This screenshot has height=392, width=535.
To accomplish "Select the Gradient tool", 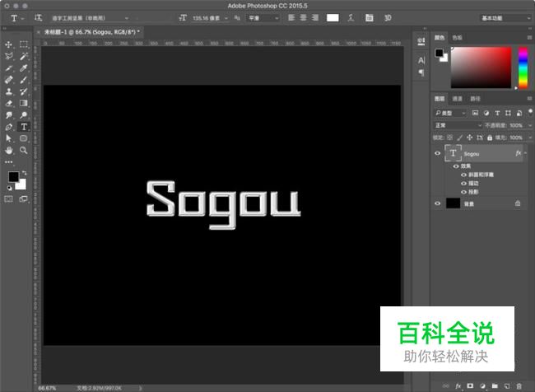I will click(x=24, y=103).
